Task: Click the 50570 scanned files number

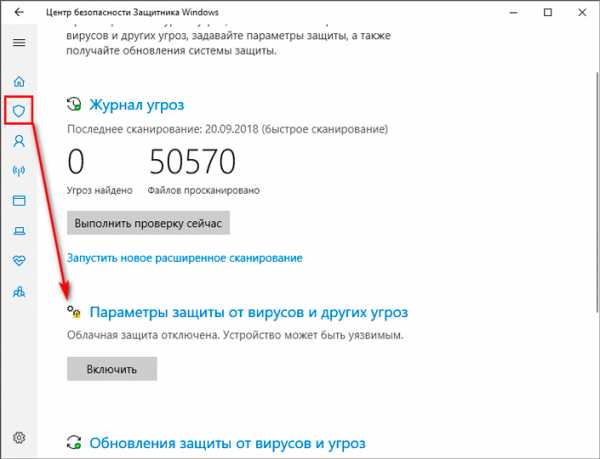Action: pyautogui.click(x=192, y=162)
